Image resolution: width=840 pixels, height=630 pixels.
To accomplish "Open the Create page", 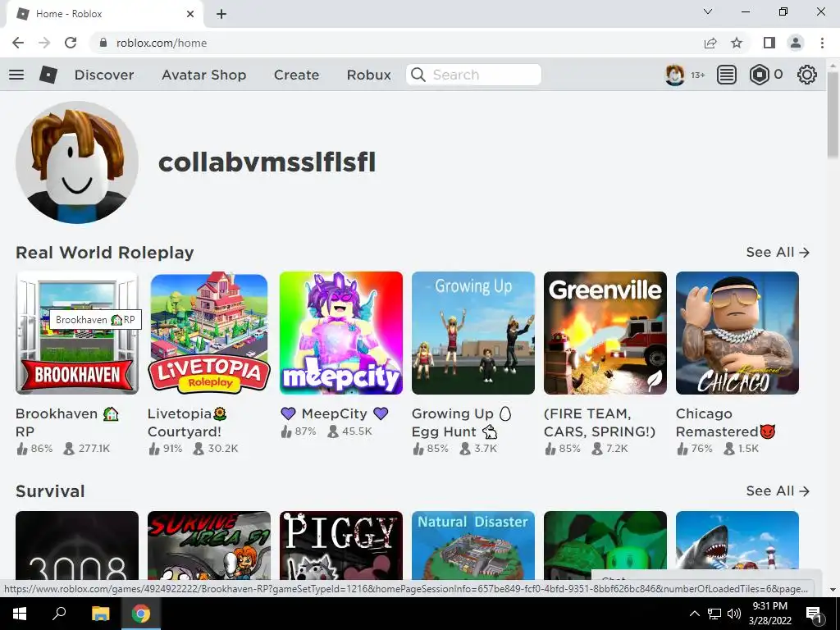I will point(296,75).
